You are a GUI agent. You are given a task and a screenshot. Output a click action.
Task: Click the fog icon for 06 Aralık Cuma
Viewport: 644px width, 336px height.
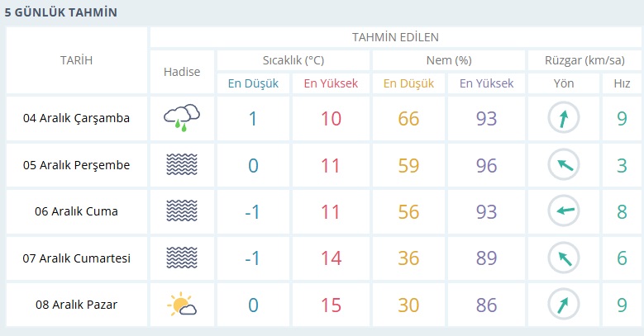point(182,211)
